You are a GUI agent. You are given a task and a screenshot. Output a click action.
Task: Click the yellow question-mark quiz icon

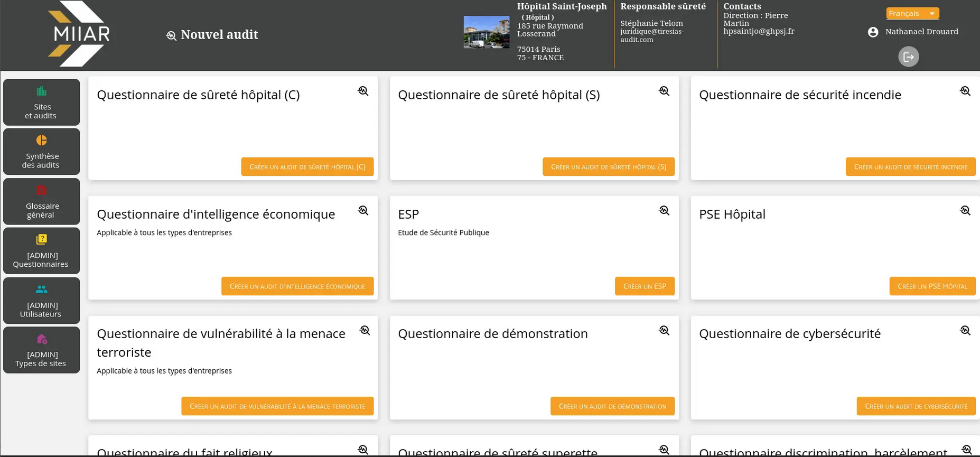point(42,239)
